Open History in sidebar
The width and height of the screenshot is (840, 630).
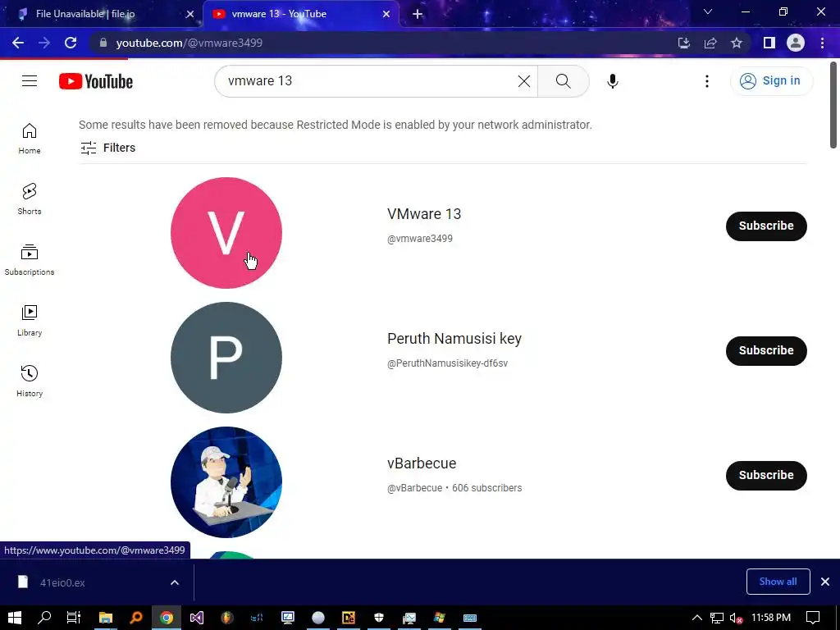click(30, 381)
